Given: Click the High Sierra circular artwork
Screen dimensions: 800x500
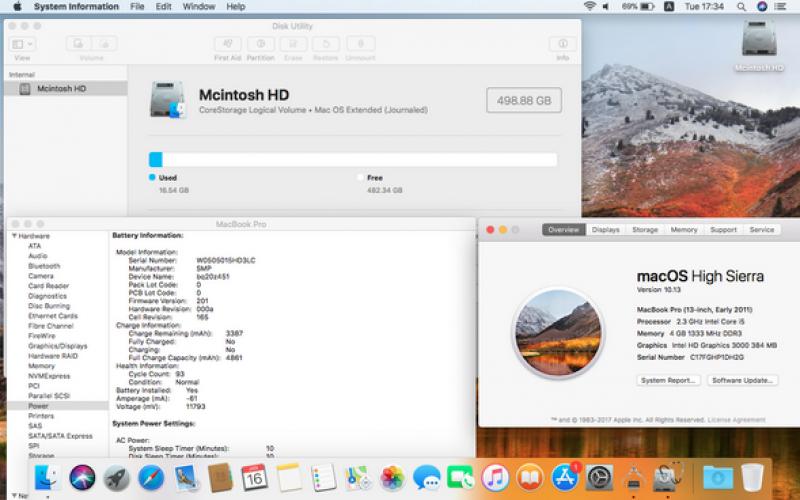Looking at the screenshot, I should pyautogui.click(x=558, y=333).
